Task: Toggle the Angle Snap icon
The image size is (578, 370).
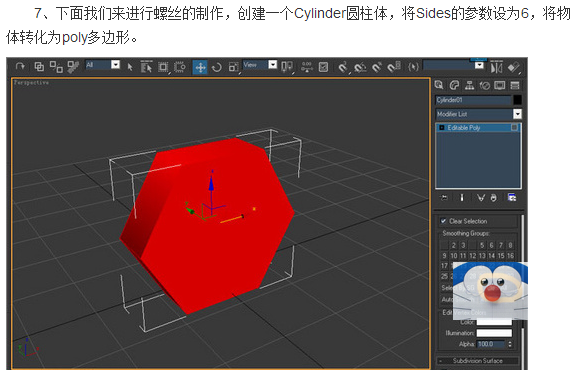Action: click(x=360, y=67)
